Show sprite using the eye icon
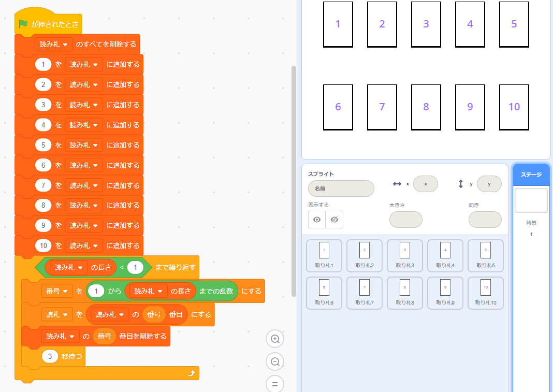The height and width of the screenshot is (392, 553). click(x=317, y=220)
